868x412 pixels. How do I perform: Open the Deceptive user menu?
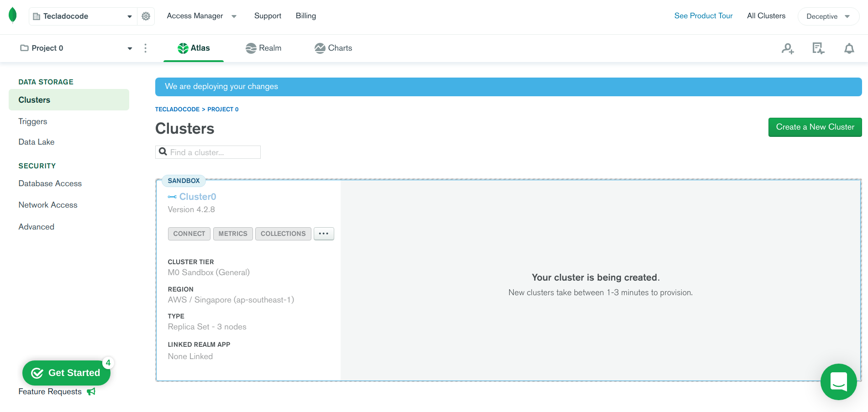pyautogui.click(x=828, y=16)
